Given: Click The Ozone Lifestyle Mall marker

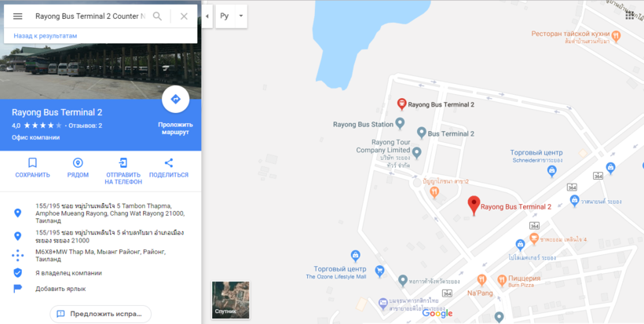Looking at the screenshot, I should (356, 256).
